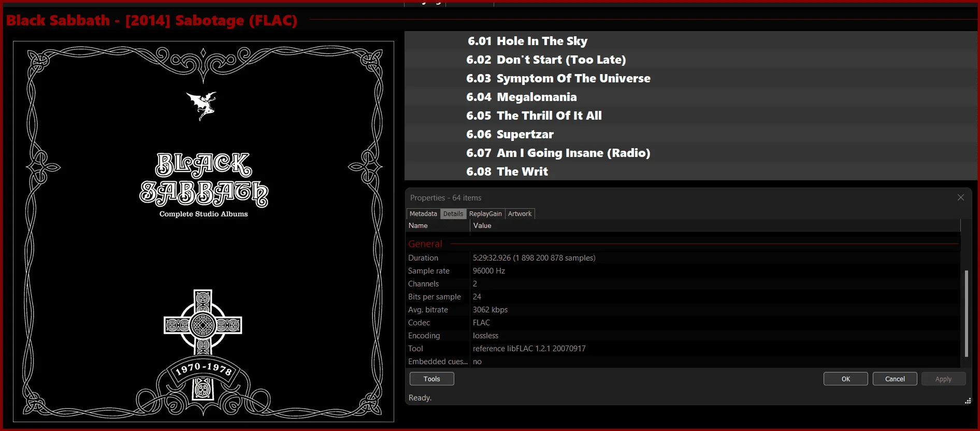980x431 pixels.
Task: Select the Sample rate 96000 Hz value
Action: pos(489,270)
